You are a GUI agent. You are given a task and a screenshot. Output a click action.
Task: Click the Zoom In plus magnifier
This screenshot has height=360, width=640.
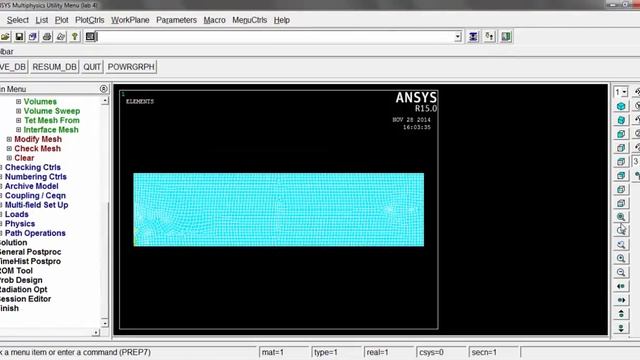[621, 258]
